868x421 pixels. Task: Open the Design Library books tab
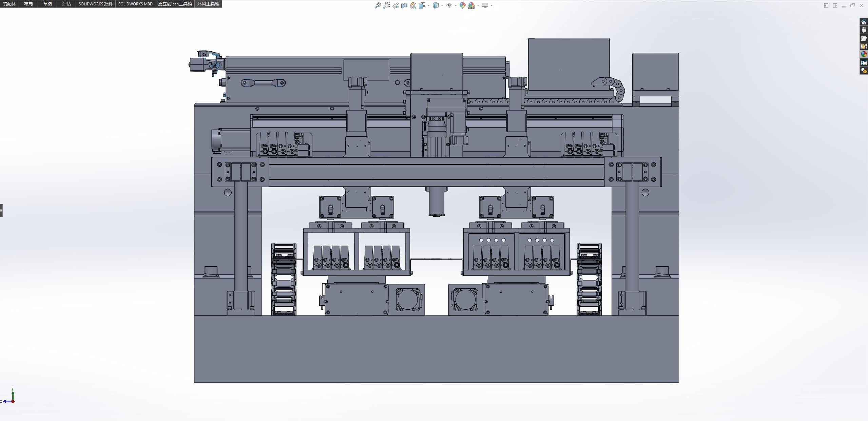tap(864, 30)
